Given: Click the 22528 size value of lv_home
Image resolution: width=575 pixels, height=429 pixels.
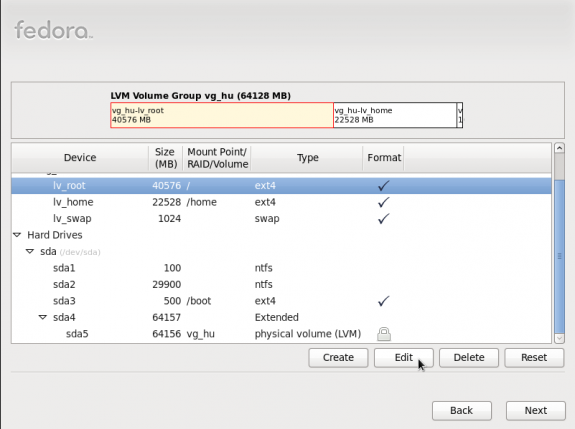Looking at the screenshot, I should [x=166, y=202].
